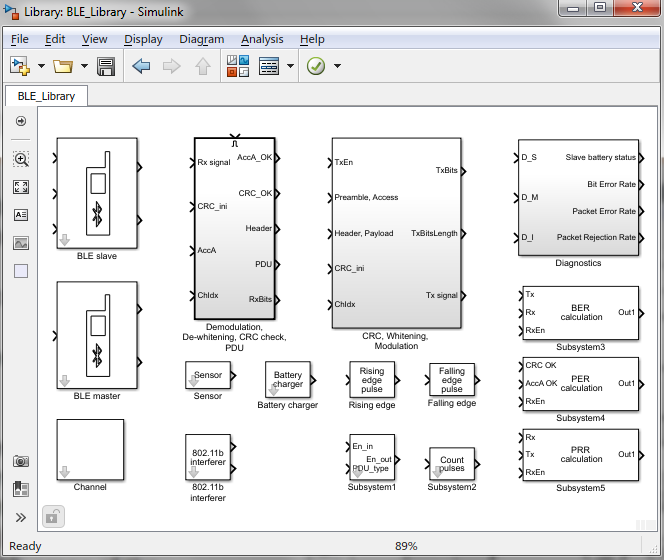This screenshot has width=664, height=560.
Task: Click the Back navigation arrow
Action: coord(141,67)
